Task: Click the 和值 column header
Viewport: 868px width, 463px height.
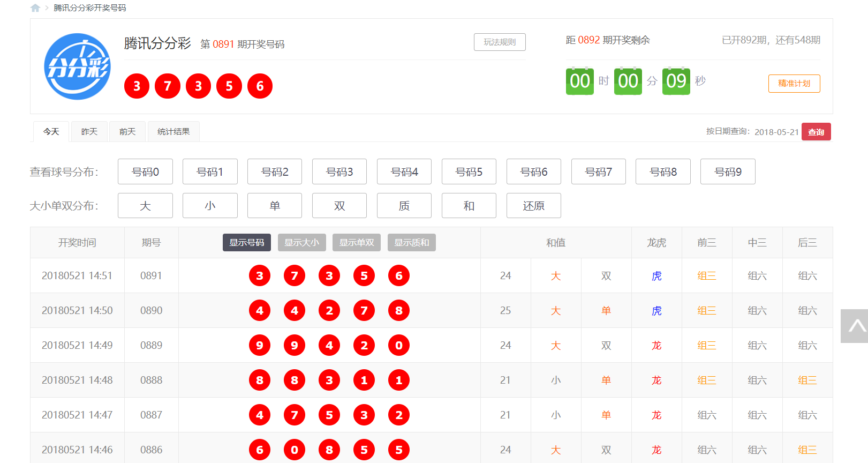Action: 556,243
